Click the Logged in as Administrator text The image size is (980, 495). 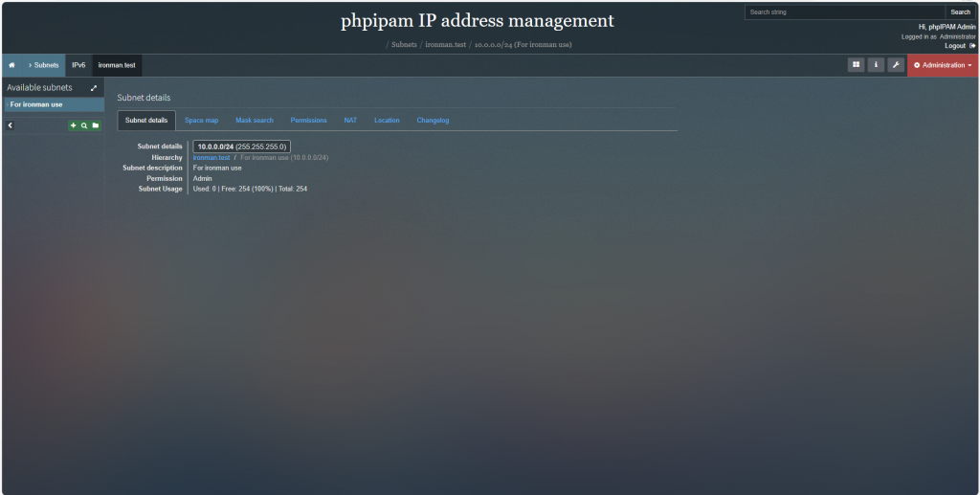pos(938,37)
